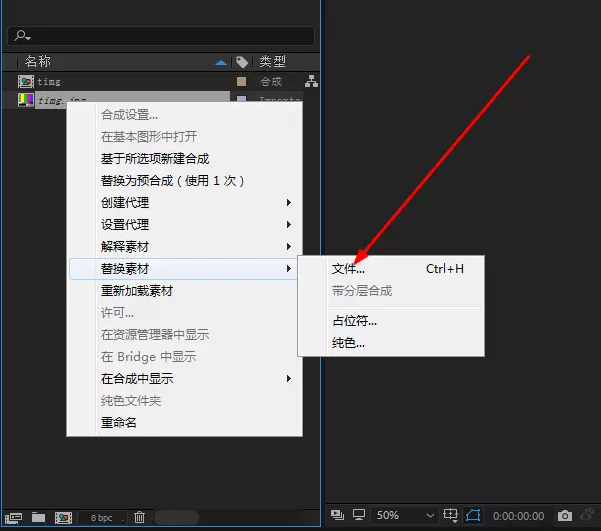
Task: Click the show snapshot icon
Action: [x=587, y=515]
